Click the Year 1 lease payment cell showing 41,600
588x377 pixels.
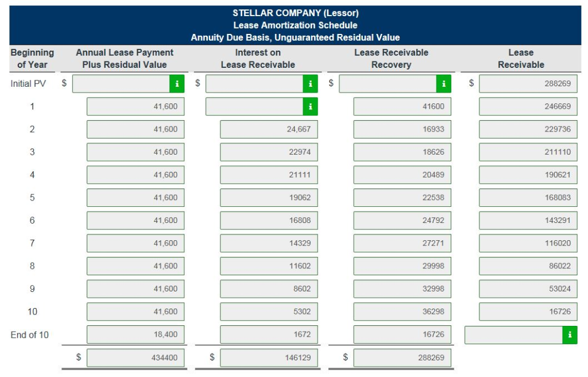click(136, 106)
